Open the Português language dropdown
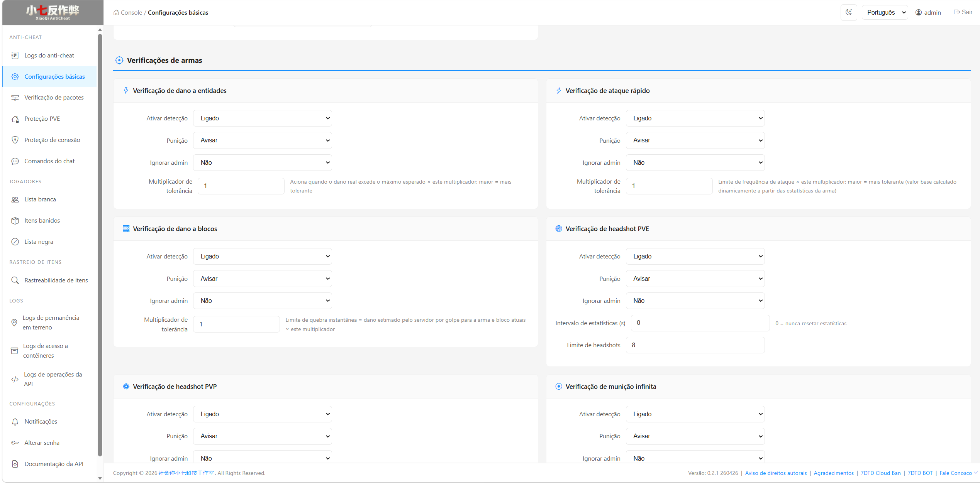 click(x=884, y=12)
